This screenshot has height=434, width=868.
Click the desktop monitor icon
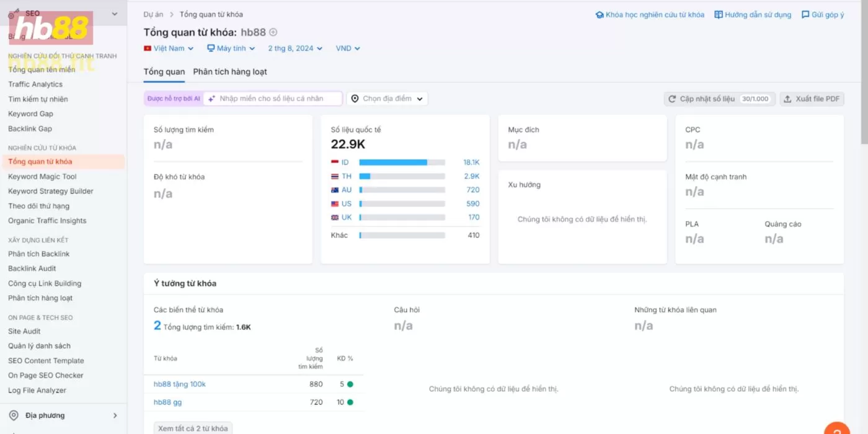pos(211,48)
